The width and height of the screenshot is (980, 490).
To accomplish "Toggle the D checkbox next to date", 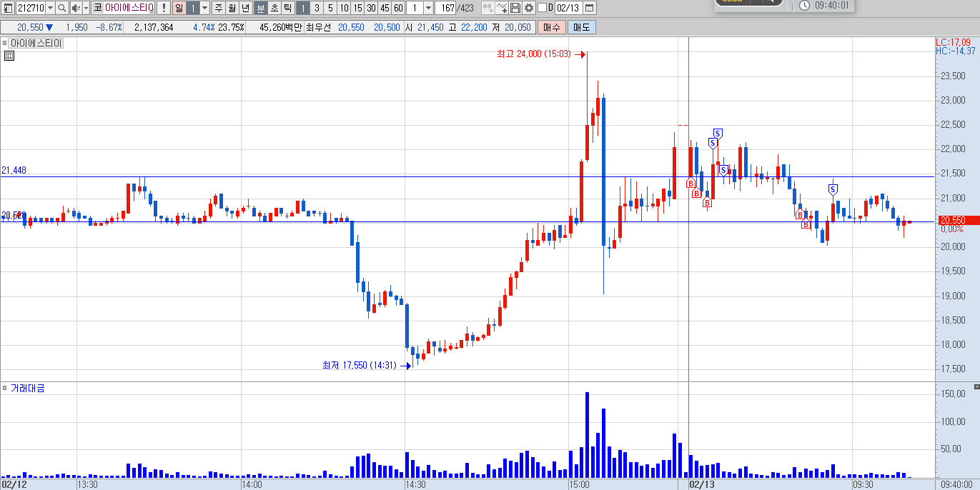I will (x=542, y=8).
